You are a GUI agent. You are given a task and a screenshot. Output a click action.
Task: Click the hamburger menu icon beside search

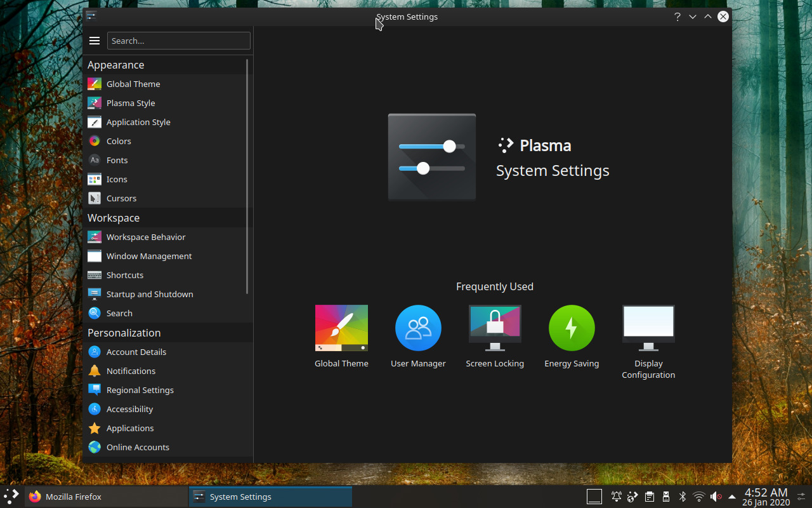[x=95, y=41]
